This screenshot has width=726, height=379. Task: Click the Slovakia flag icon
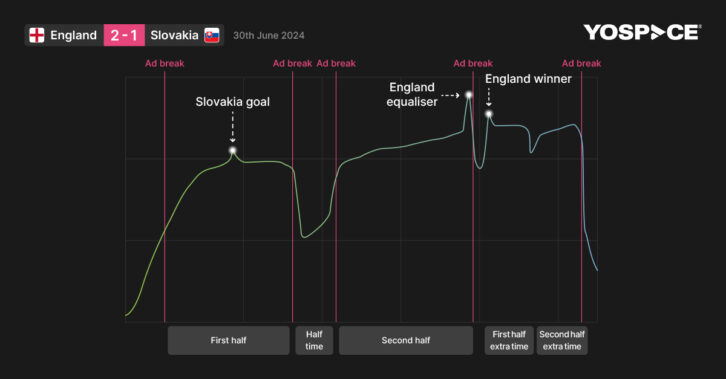click(212, 35)
